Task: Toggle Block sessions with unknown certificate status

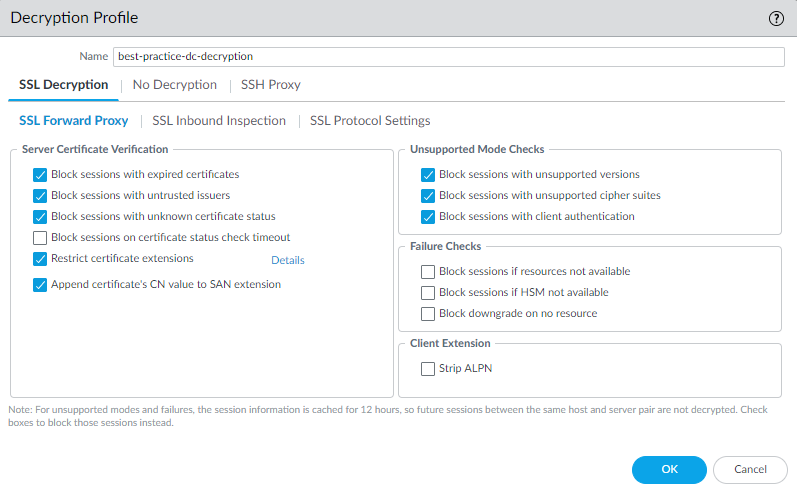Action: 40,216
